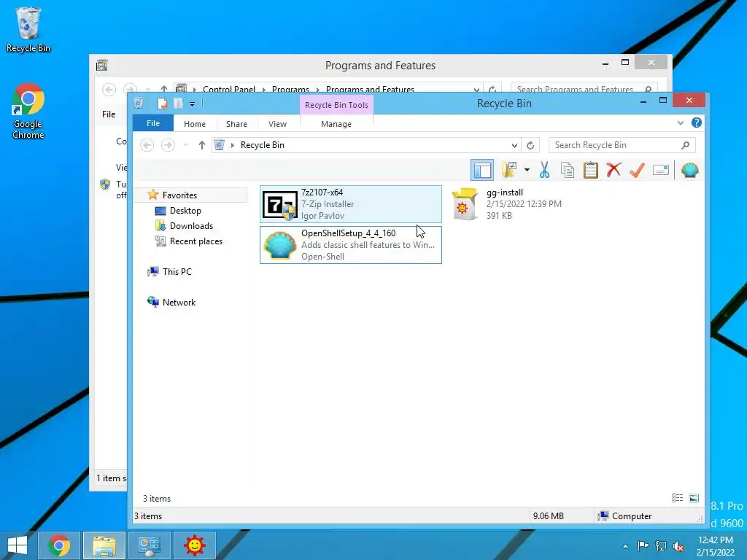
Task: Refresh the Recycle Bin window
Action: (530, 145)
